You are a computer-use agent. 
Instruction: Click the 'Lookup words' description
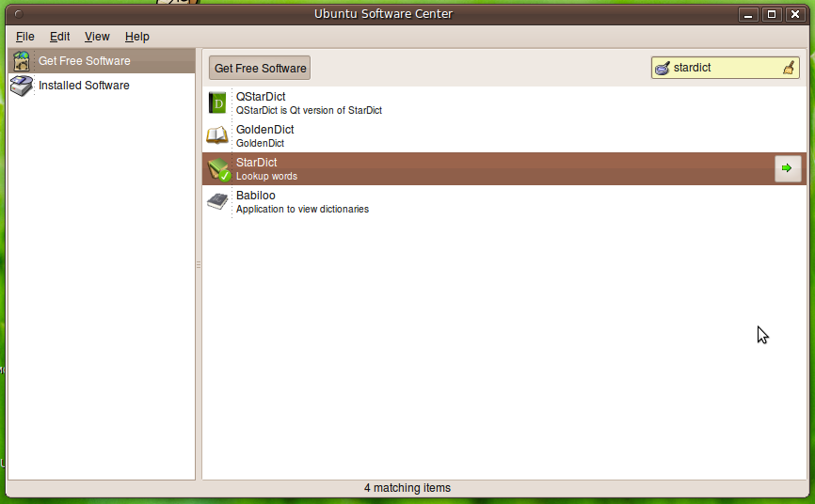tap(266, 176)
